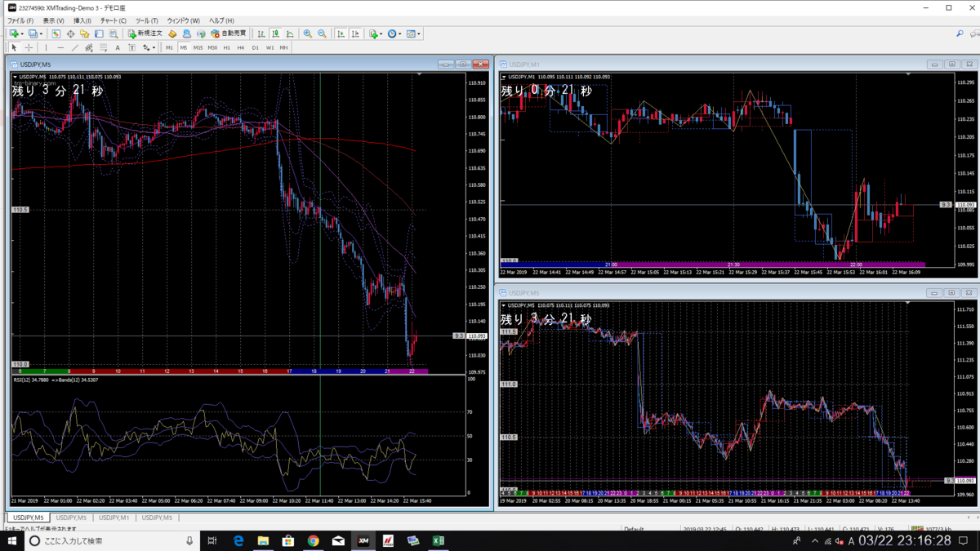Viewport: 980px width, 551px height.
Task: Switch timeframe to D1
Action: (x=255, y=47)
